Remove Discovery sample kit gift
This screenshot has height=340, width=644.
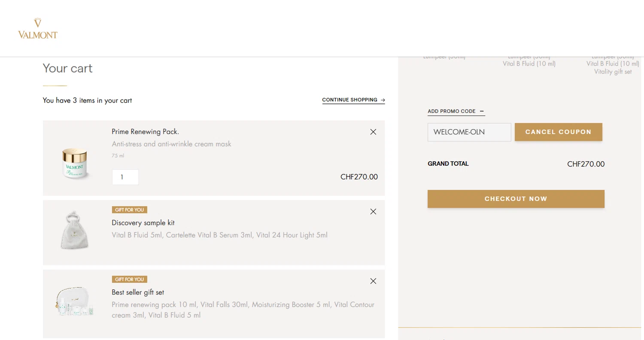(373, 212)
